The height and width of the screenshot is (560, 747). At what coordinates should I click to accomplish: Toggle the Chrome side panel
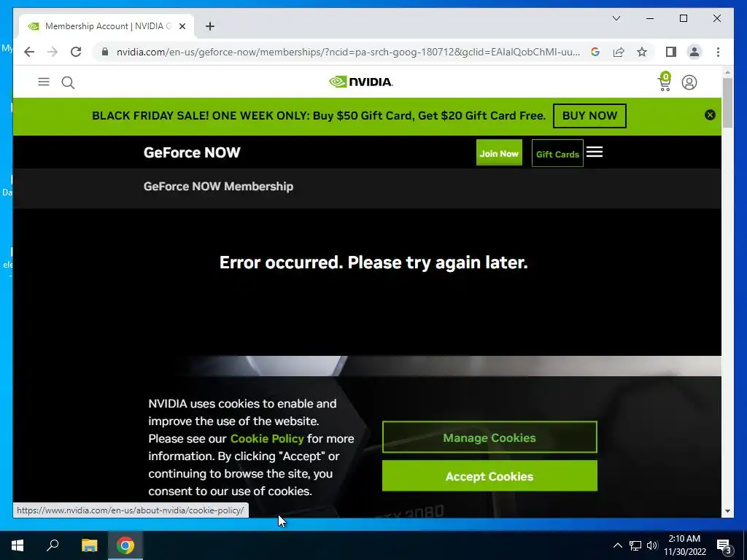671,52
